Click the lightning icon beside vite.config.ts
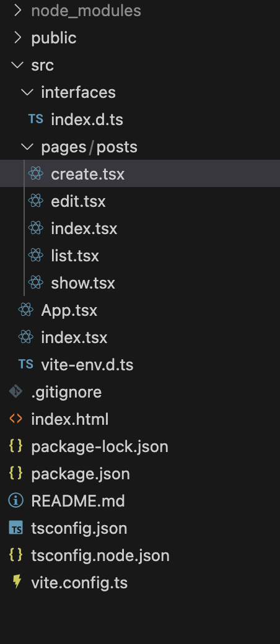 point(17,582)
